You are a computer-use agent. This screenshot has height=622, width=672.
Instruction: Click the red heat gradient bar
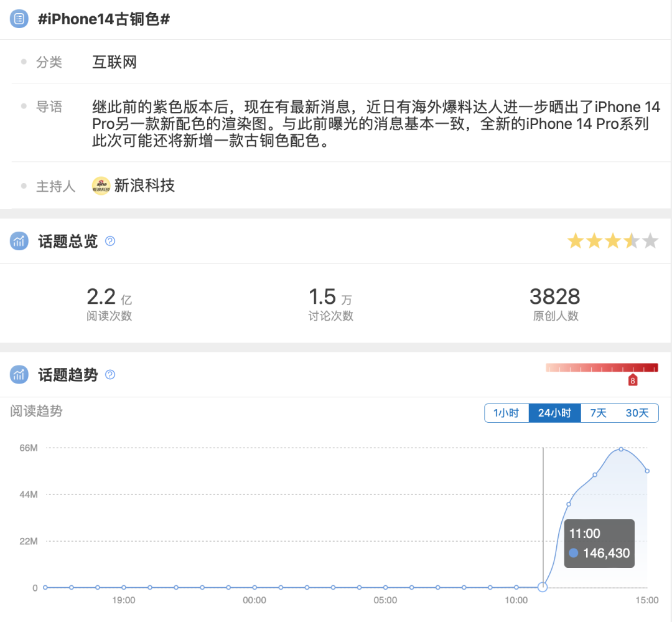pos(602,367)
